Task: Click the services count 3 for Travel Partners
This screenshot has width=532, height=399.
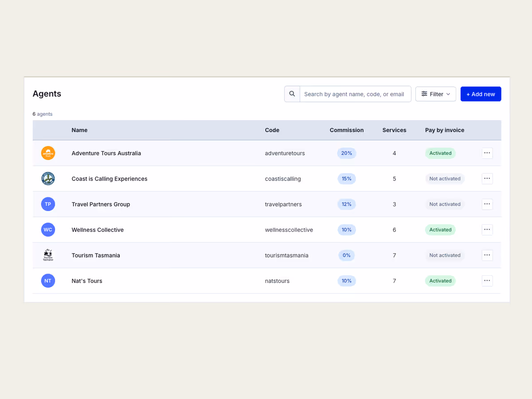Action: [394, 204]
